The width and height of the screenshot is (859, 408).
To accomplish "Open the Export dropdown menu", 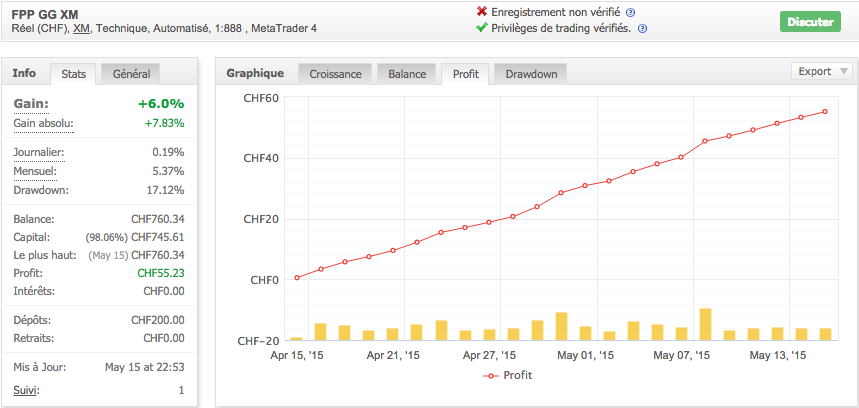I will pyautogui.click(x=822, y=71).
